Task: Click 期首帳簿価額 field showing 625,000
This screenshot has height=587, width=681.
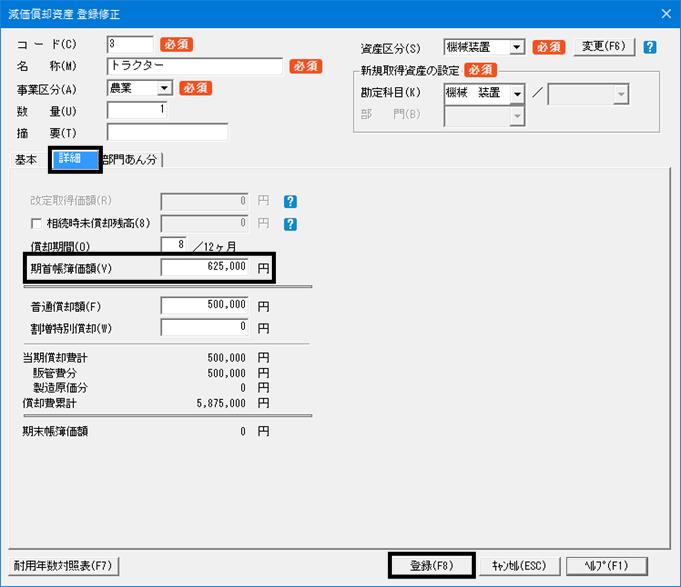Action: click(204, 267)
